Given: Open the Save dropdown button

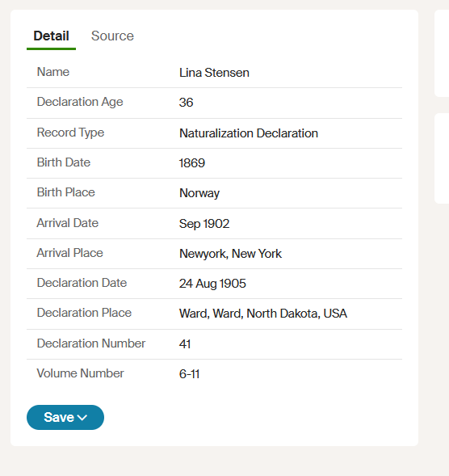Looking at the screenshot, I should tap(65, 417).
